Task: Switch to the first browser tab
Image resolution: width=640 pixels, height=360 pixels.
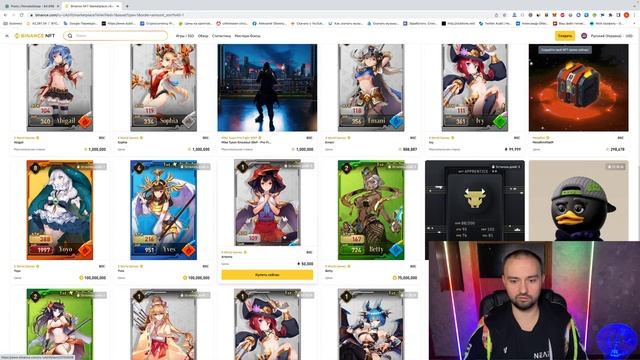Action: pyautogui.click(x=31, y=6)
